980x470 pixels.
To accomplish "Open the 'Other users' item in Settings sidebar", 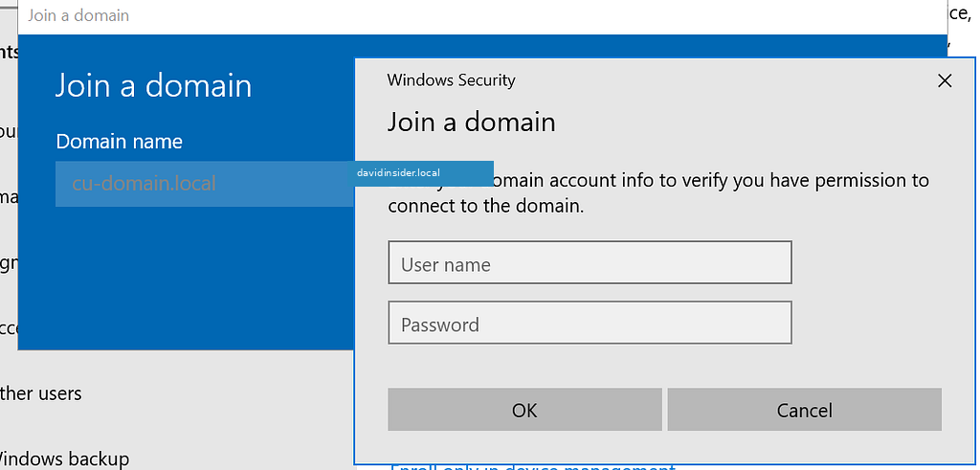I will coord(40,393).
